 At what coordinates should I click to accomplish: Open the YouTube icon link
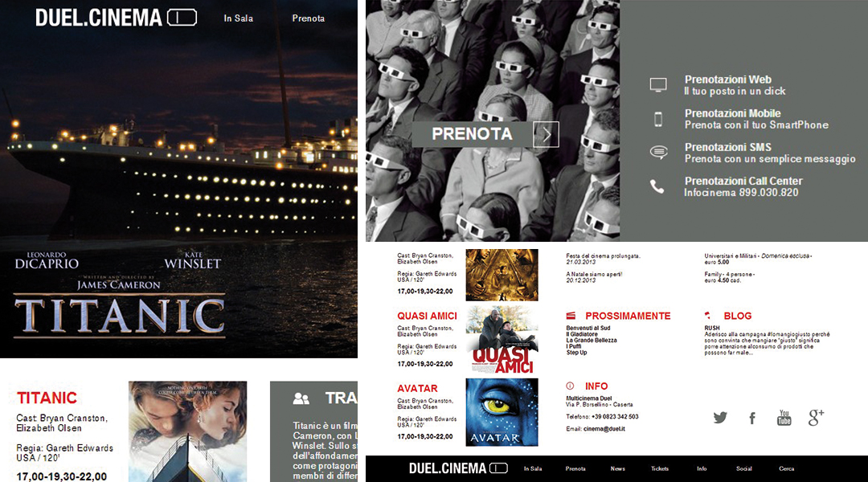point(784,418)
